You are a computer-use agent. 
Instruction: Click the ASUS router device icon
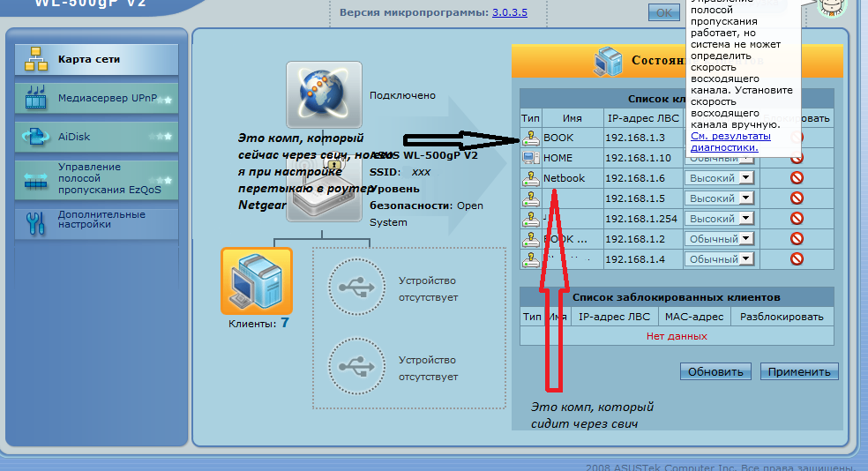pyautogui.click(x=324, y=191)
